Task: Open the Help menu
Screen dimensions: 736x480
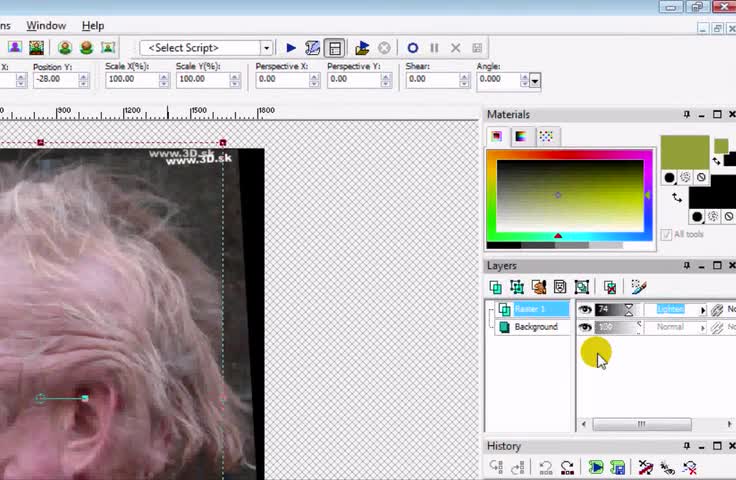Action: pos(93,25)
